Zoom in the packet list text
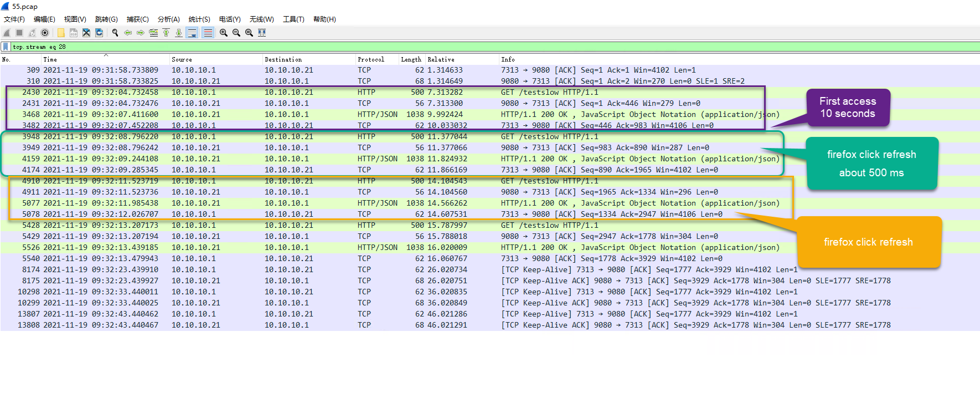The width and height of the screenshot is (980, 403). click(224, 33)
